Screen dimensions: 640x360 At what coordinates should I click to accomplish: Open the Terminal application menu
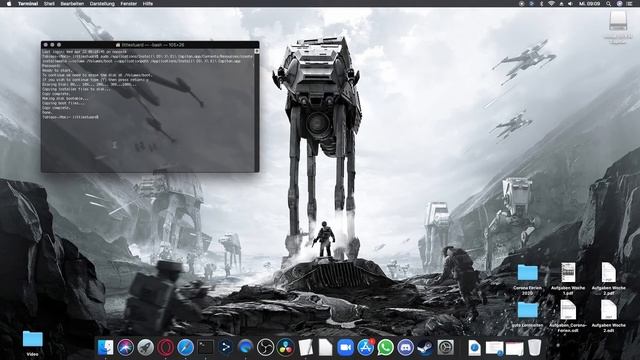coord(28,4)
